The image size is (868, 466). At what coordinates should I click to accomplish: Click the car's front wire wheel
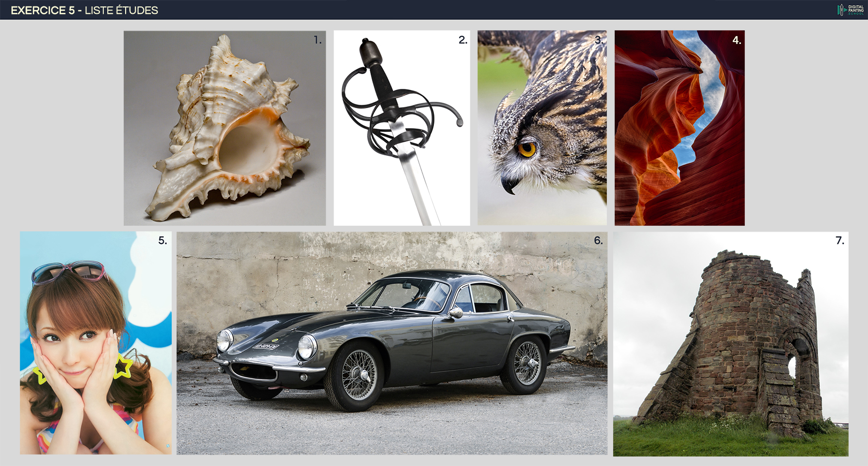(359, 375)
